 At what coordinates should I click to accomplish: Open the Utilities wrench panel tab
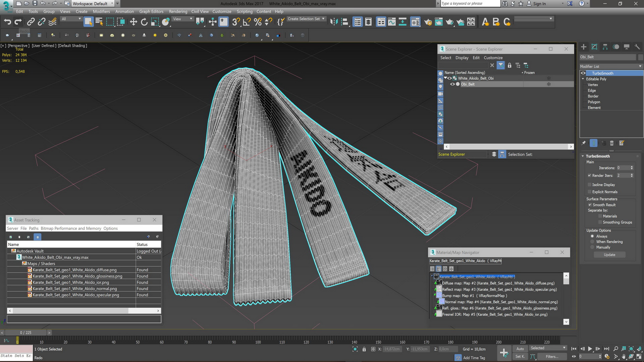[x=637, y=47]
